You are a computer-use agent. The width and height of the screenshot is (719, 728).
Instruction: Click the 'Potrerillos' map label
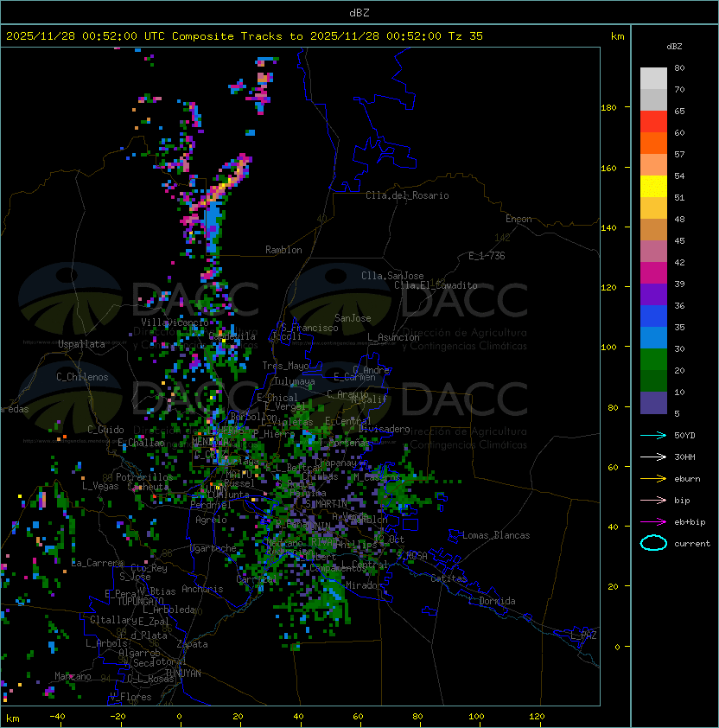click(x=144, y=477)
